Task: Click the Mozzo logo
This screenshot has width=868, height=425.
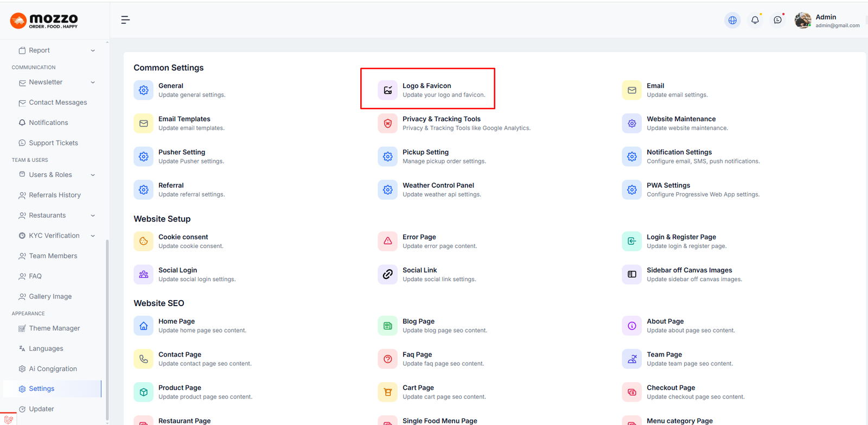Action: (x=44, y=21)
